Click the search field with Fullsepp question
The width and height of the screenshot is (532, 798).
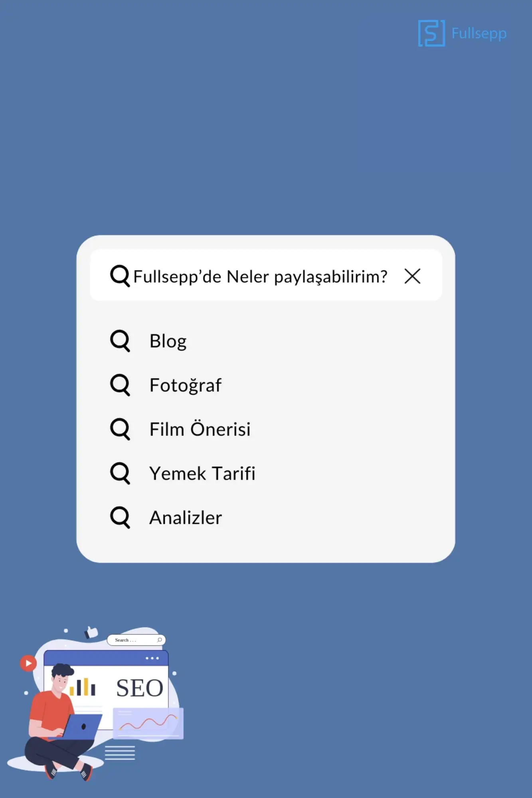tap(260, 277)
